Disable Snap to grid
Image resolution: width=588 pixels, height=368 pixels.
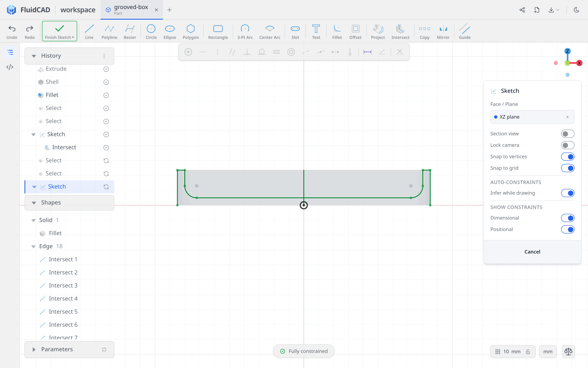pos(567,168)
